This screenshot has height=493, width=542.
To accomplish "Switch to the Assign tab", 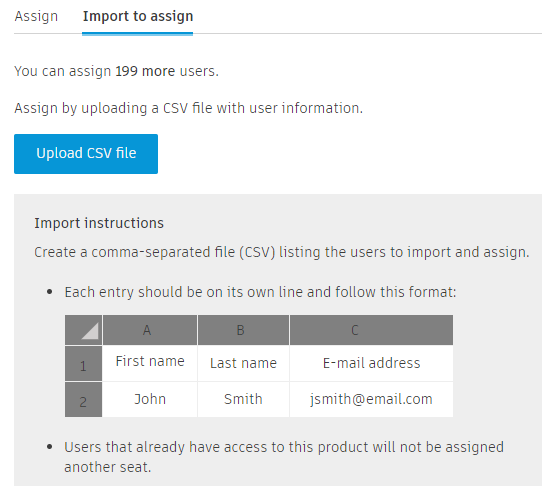I will coord(36,16).
